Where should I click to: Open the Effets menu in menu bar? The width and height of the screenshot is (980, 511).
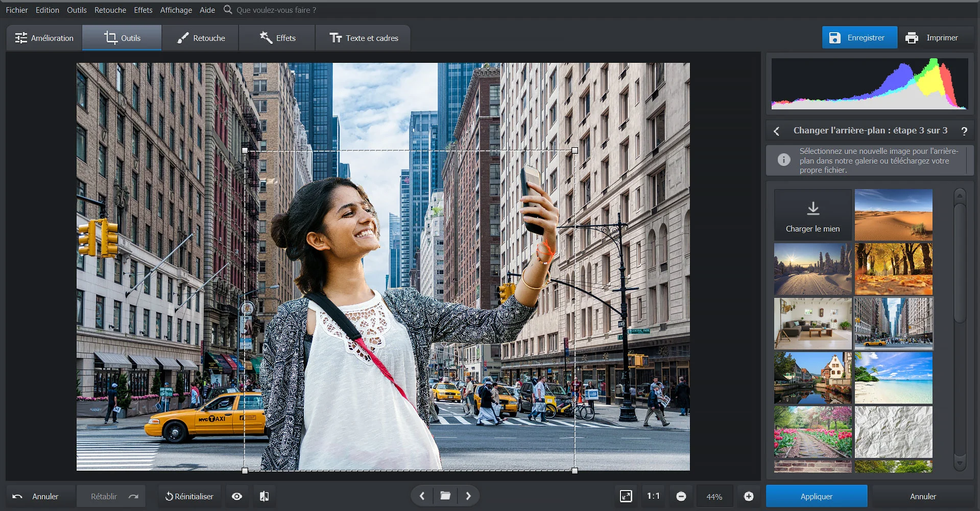pyautogui.click(x=143, y=10)
